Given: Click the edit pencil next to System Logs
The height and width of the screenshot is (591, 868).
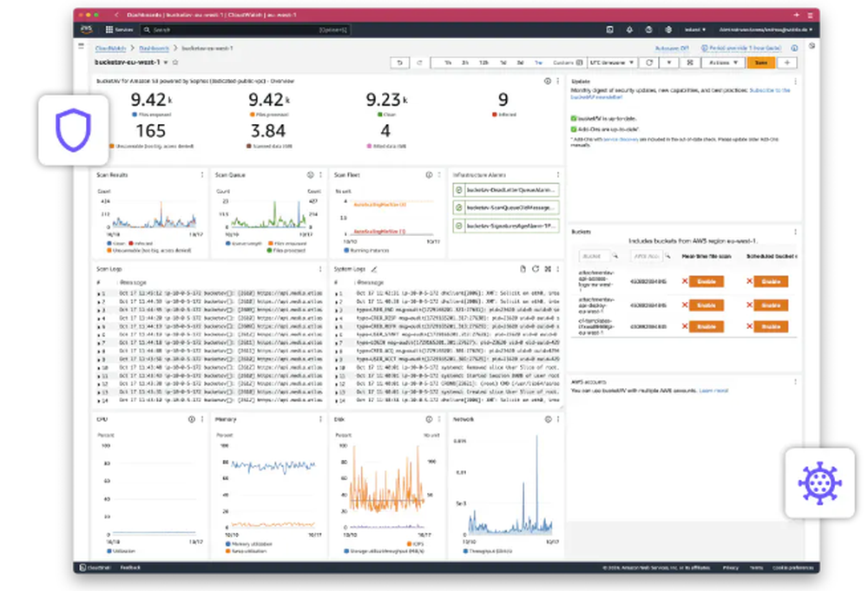Looking at the screenshot, I should (374, 269).
